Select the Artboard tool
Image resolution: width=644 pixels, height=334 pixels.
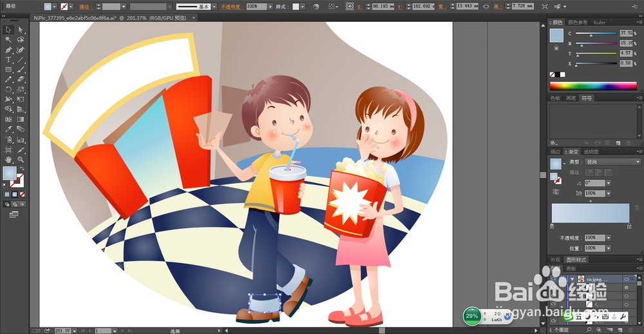8,150
